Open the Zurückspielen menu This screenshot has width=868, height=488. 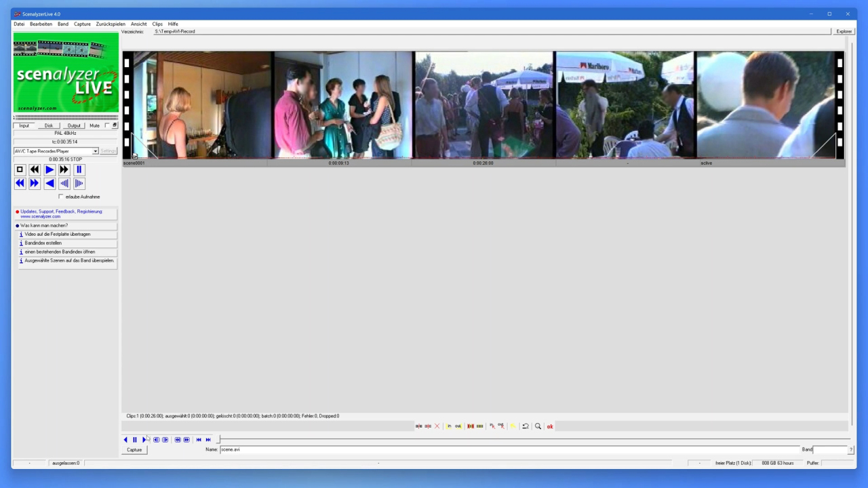(111, 24)
